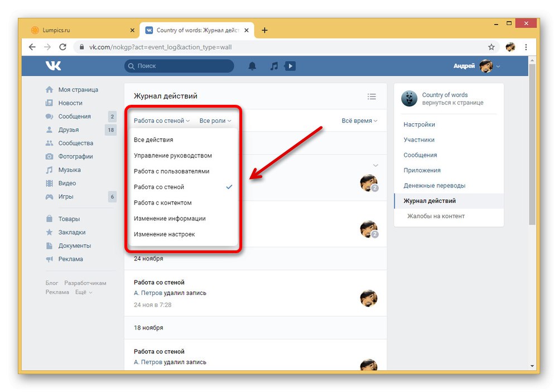Click the Игры gamepad icon
The height and width of the screenshot is (392, 558).
pos(50,197)
